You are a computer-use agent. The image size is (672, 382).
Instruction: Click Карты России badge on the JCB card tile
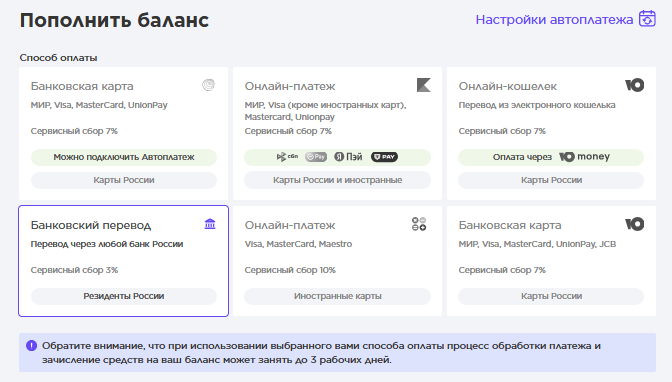click(551, 296)
